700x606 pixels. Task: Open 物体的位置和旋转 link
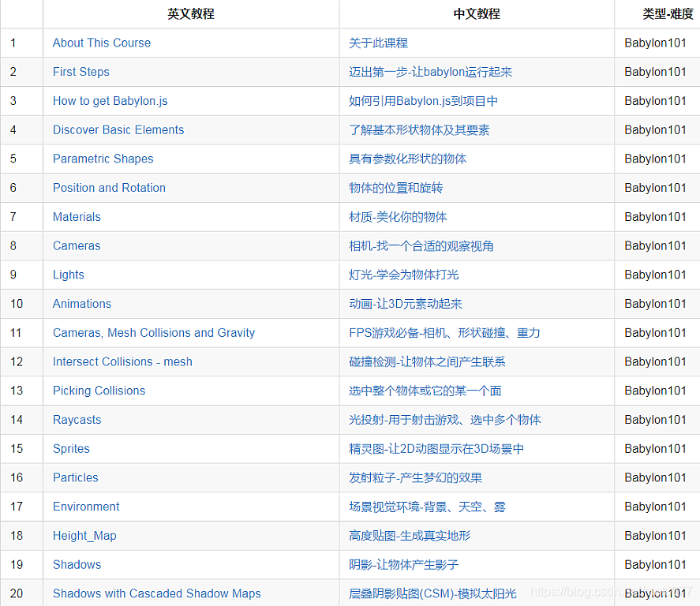click(x=395, y=188)
